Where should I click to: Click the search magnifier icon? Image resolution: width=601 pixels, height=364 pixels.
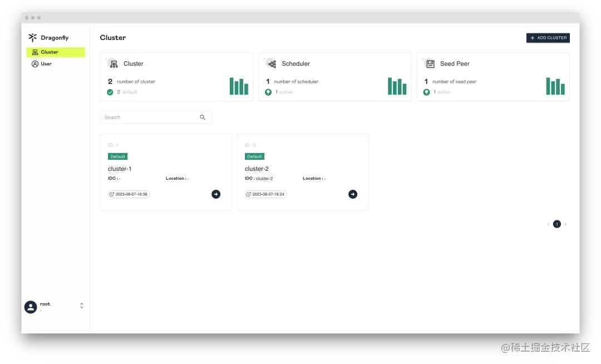pyautogui.click(x=203, y=117)
